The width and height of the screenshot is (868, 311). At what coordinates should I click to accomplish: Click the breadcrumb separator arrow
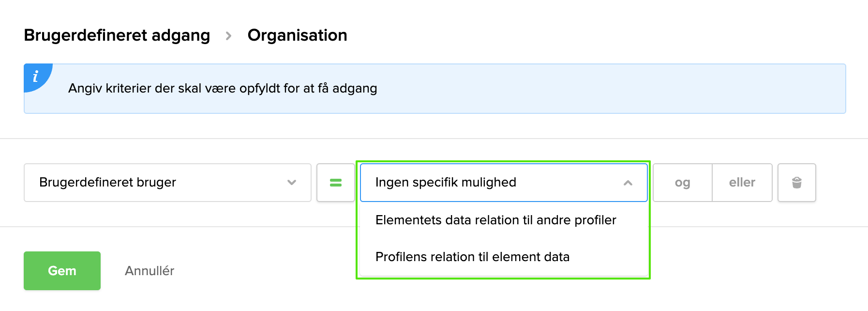pos(229,36)
